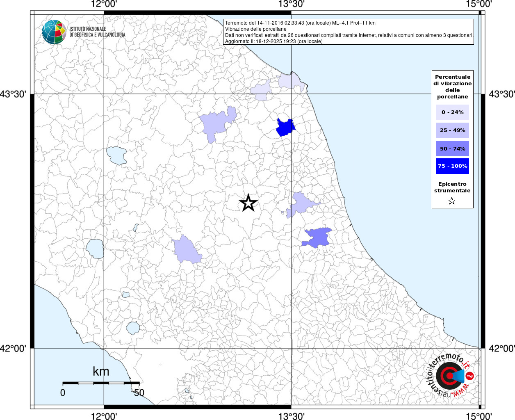Screen dimensions: 515x420
Task: Select the 0 - 24% legend swatch
Action: point(452,112)
